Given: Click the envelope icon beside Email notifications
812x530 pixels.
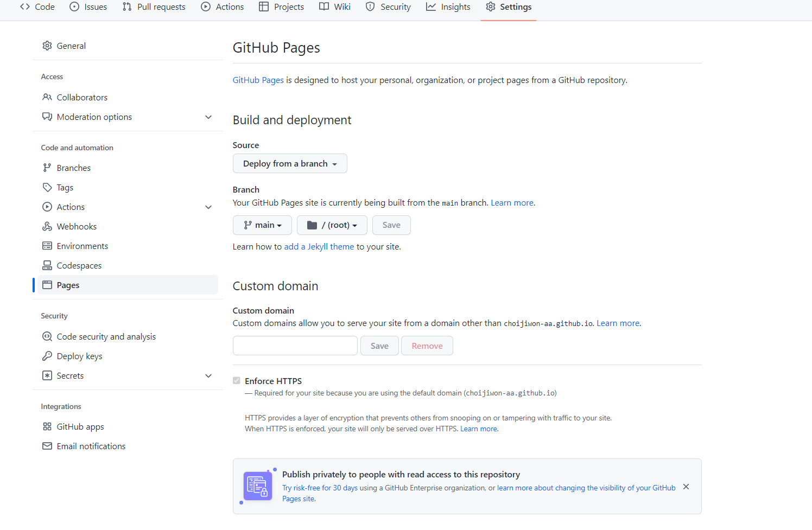Looking at the screenshot, I should point(47,446).
